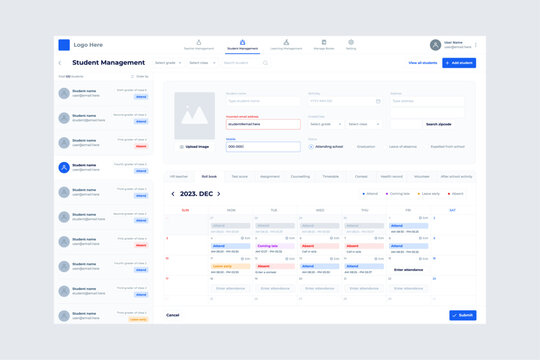The height and width of the screenshot is (360, 540).
Task: Switch to the Timetable tab
Action: pyautogui.click(x=331, y=176)
